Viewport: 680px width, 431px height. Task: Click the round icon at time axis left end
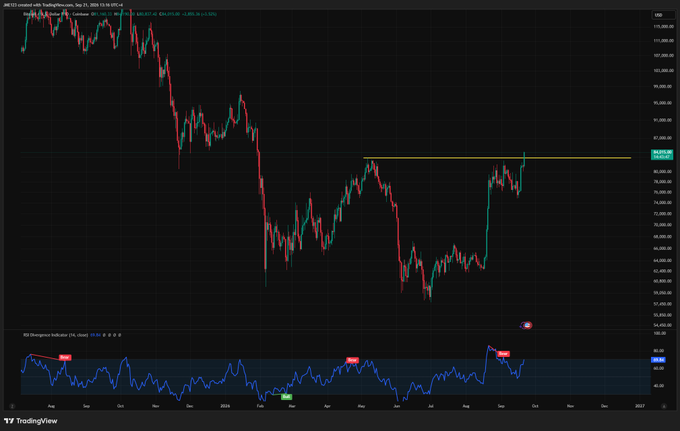pos(12,406)
